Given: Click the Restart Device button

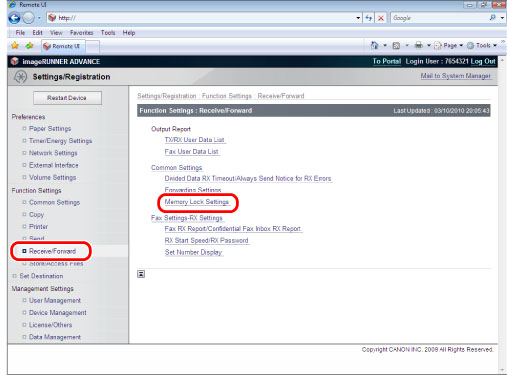Looking at the screenshot, I should coord(67,98).
